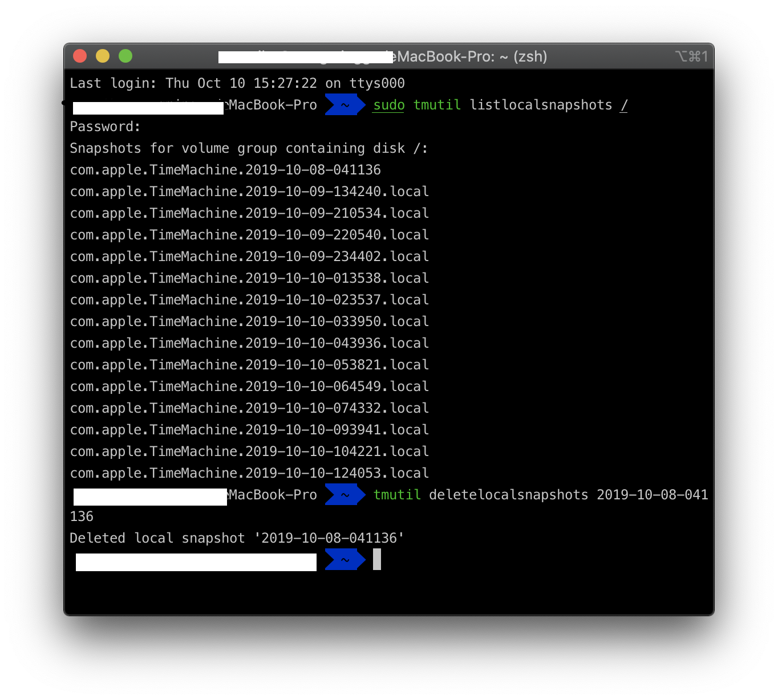The width and height of the screenshot is (778, 700).
Task: Click snapshot entry 2019-10-10-093941.local
Action: pyautogui.click(x=249, y=430)
